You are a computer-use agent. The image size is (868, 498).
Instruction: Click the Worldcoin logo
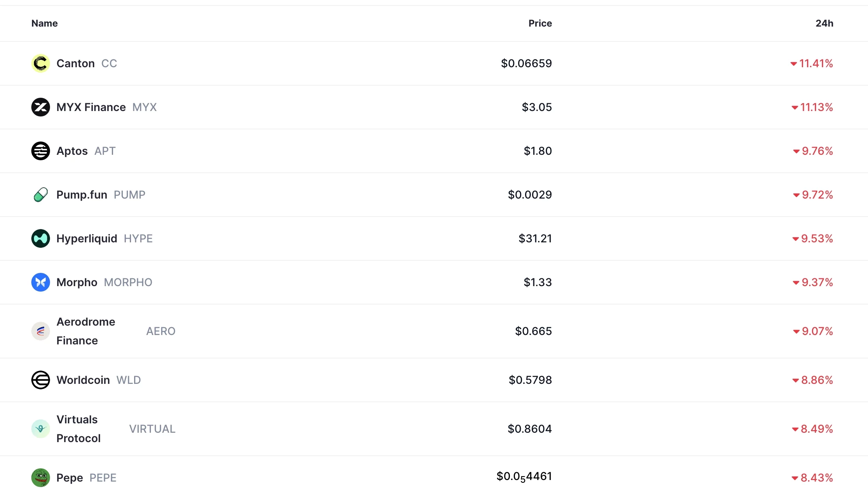(40, 380)
